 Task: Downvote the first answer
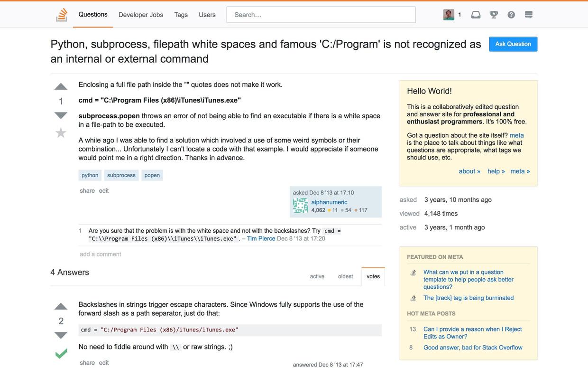point(61,335)
